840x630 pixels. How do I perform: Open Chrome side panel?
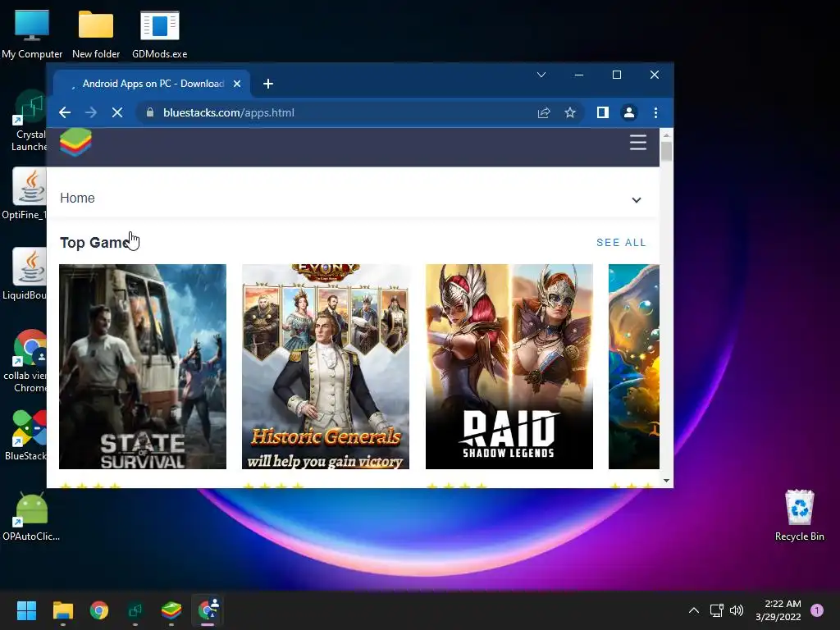coord(603,112)
